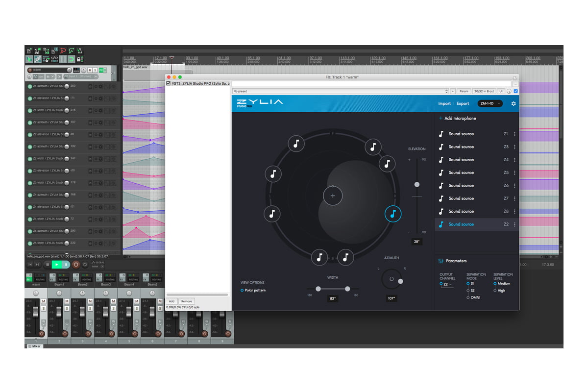Open the 20/32 in 8 out pin selector
Viewport: 588px width, 392px height.
coord(484,91)
